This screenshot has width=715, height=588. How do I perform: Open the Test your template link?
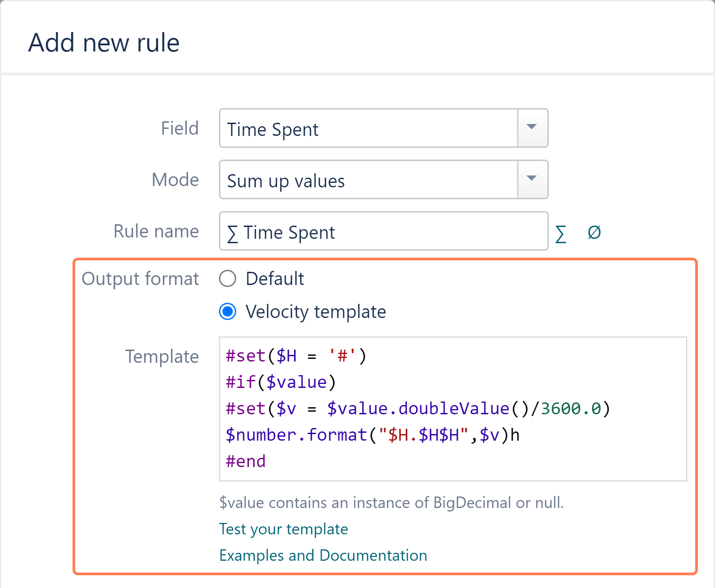283,529
